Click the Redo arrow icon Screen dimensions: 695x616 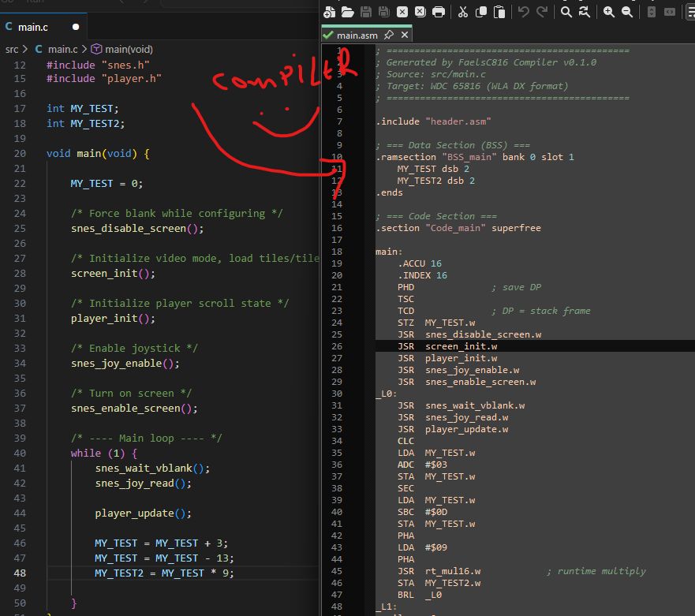coord(542,12)
